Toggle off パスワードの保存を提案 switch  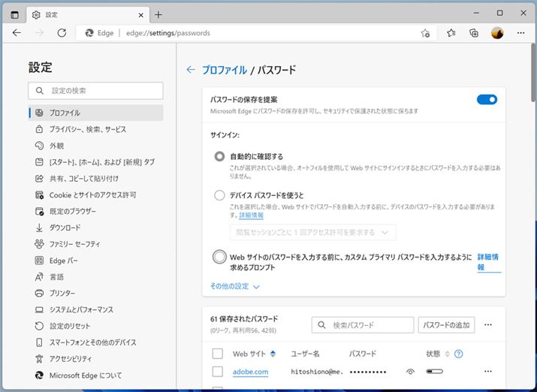[487, 100]
